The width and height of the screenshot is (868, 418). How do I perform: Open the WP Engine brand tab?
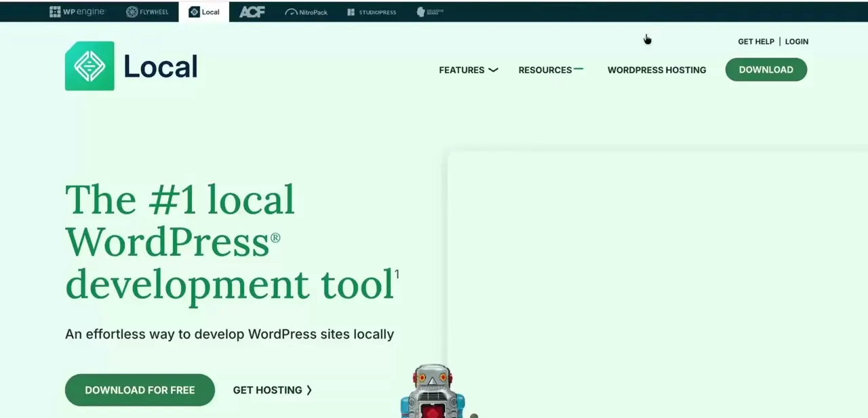tap(77, 12)
